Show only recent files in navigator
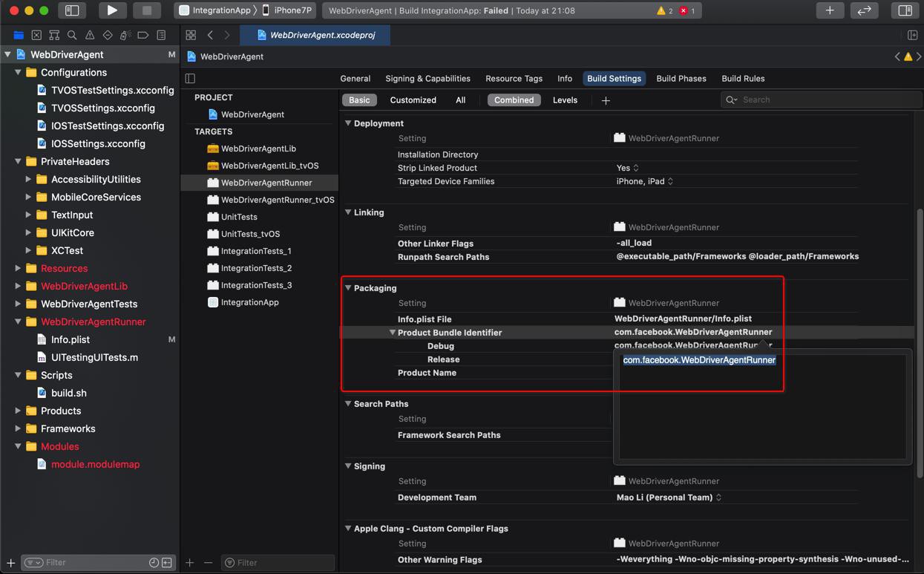Screen dimensions: 924x574 coord(154,563)
